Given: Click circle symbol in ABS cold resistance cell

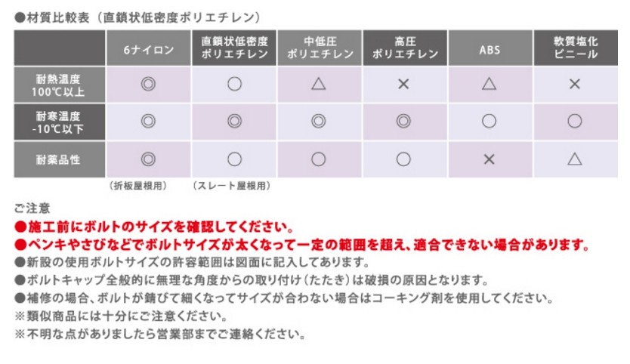Looking at the screenshot, I should (x=489, y=121).
